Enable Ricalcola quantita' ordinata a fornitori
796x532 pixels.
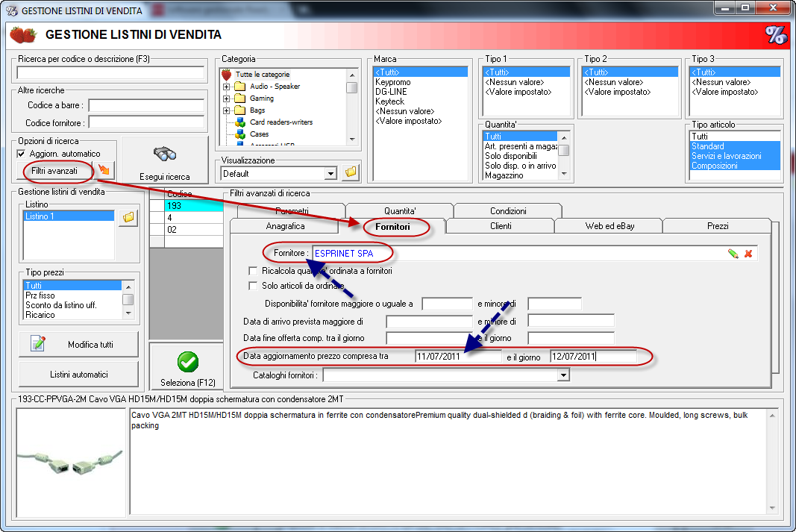point(253,271)
